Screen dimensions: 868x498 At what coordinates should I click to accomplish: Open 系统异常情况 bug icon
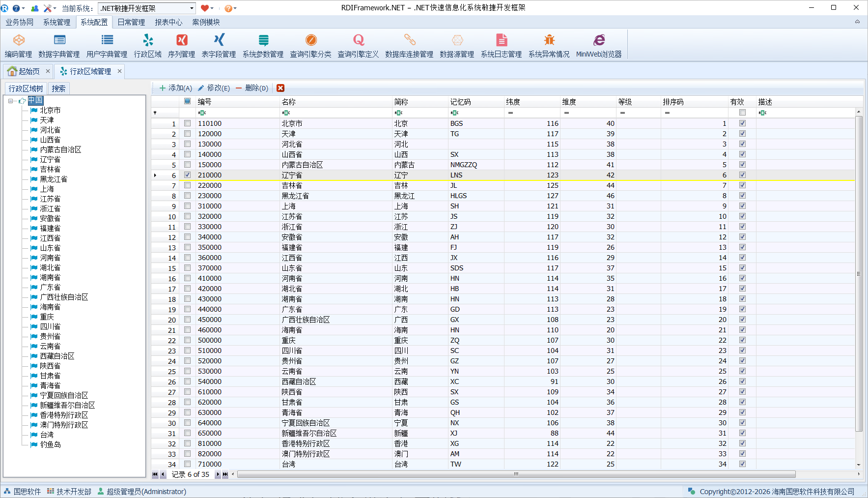[549, 45]
